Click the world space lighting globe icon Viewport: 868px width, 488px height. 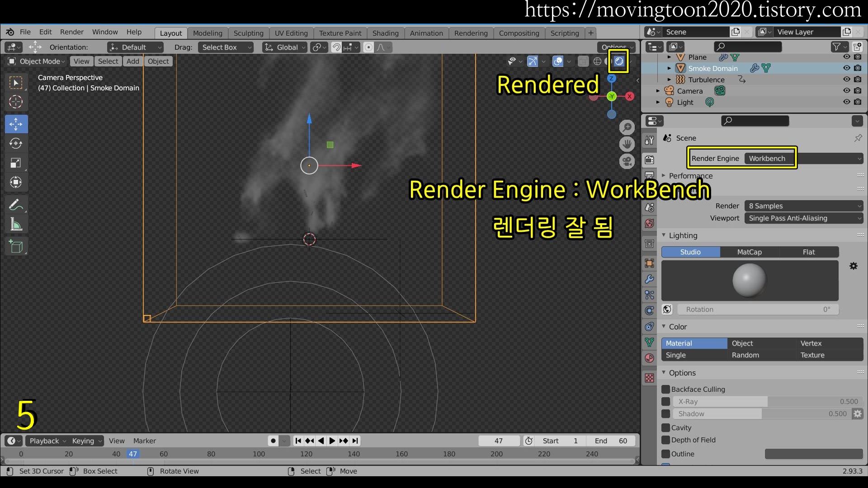coord(667,309)
